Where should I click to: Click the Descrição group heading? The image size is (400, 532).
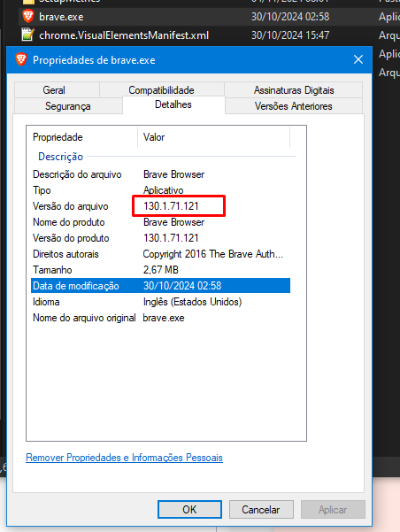tap(61, 157)
